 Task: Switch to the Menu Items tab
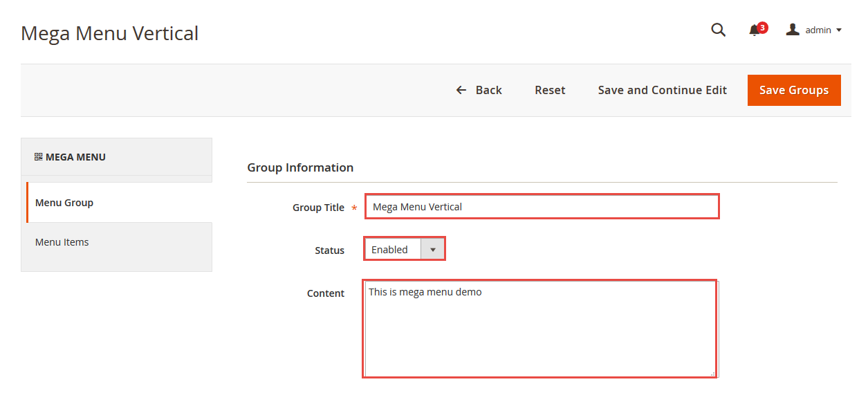117,242
